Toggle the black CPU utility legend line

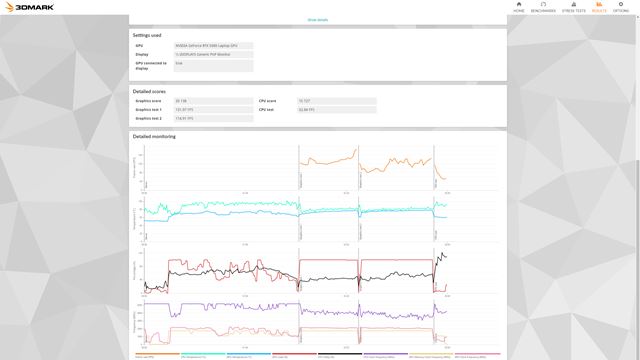pyautogui.click(x=340, y=355)
